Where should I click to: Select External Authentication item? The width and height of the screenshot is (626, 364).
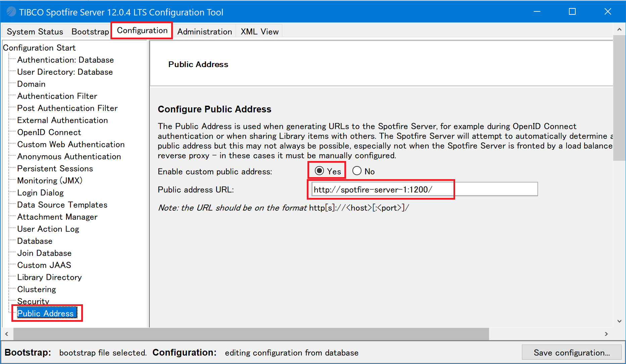coord(62,120)
